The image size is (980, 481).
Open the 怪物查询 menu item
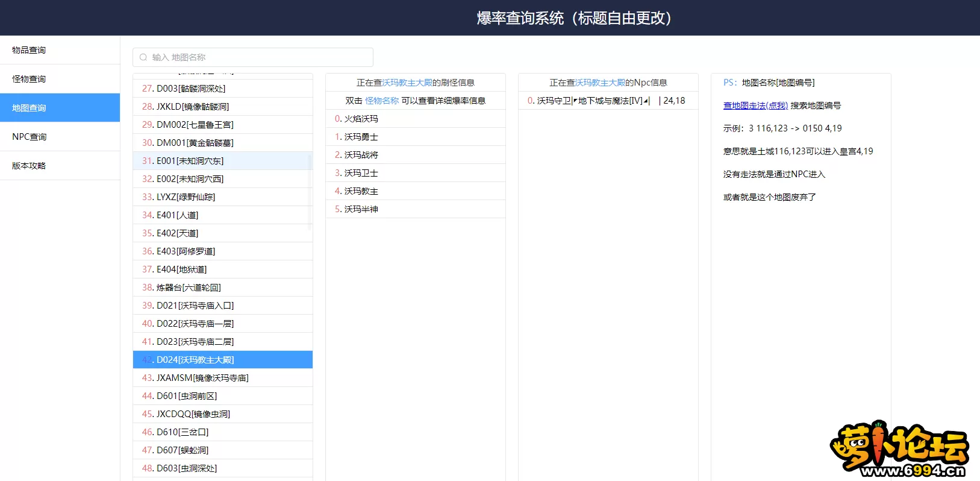(60, 79)
